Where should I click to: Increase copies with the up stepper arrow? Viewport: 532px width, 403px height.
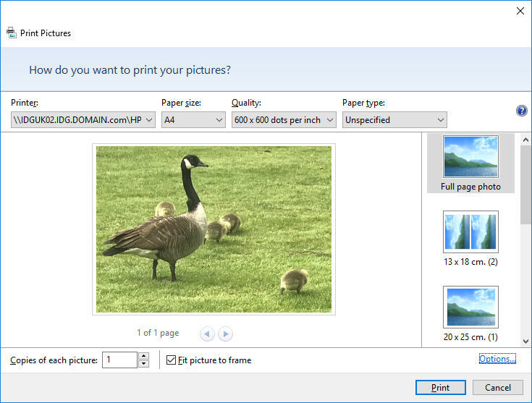143,356
